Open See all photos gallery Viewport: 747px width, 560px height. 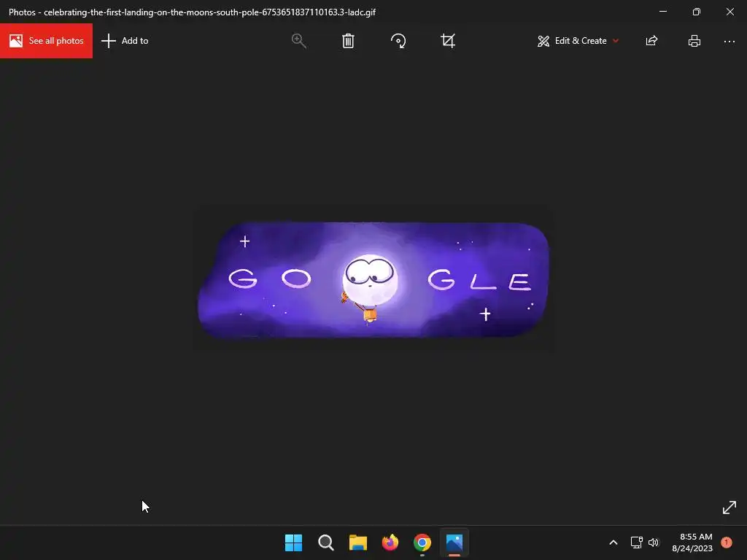(x=46, y=41)
